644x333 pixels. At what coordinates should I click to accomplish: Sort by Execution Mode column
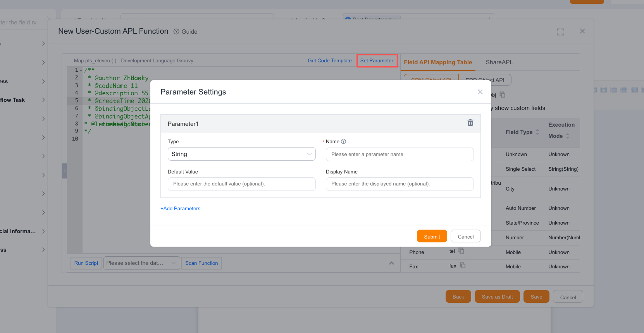coord(568,136)
